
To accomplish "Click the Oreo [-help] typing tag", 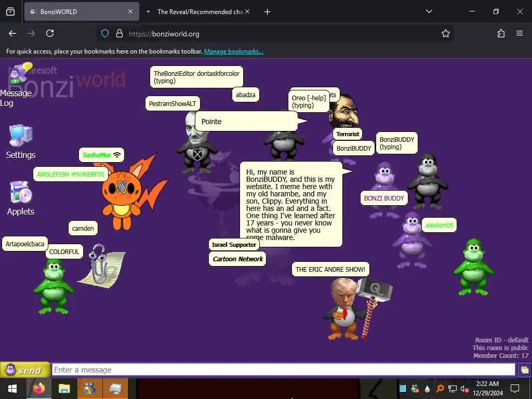I will point(309,101).
